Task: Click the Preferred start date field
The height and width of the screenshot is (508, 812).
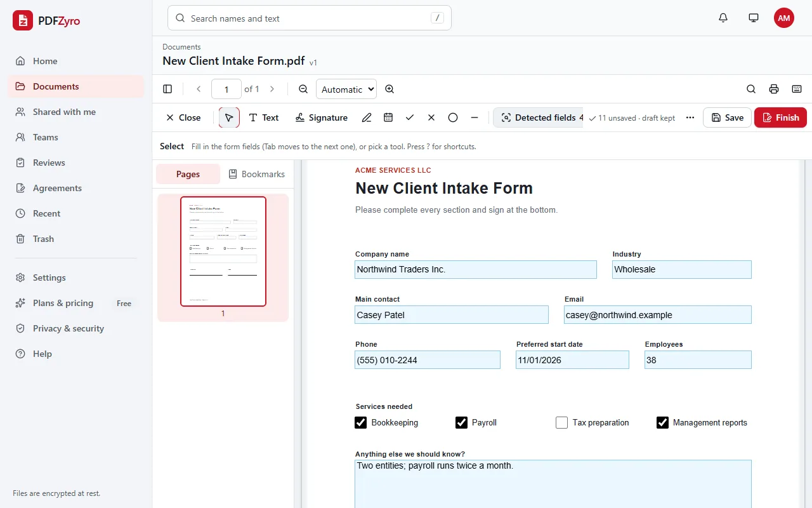Action: pyautogui.click(x=572, y=360)
